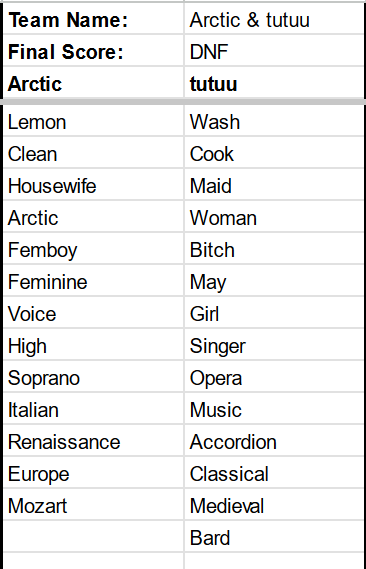Click the Soprano cell
366x569 pixels.
click(94, 377)
